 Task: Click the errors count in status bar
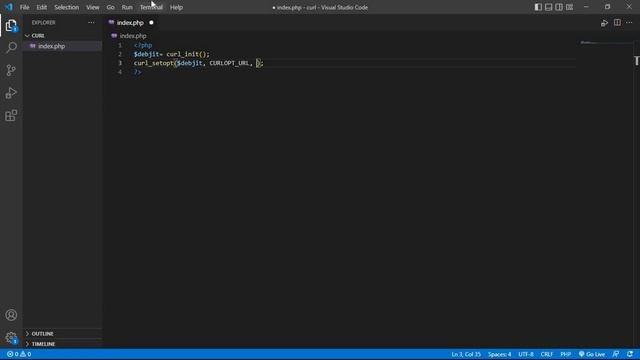(13, 354)
